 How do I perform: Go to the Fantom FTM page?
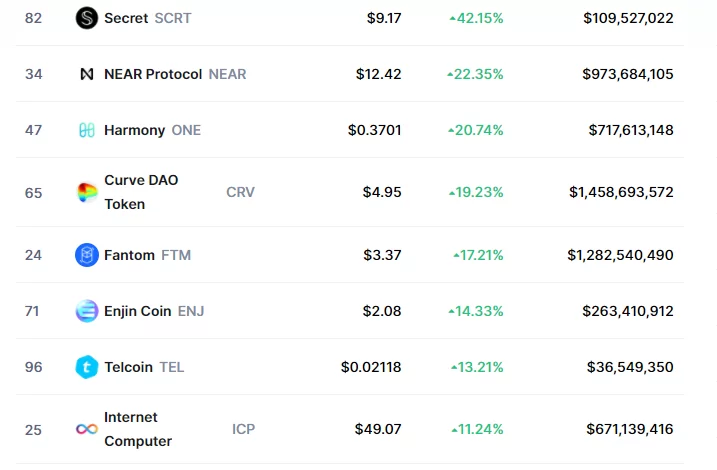(130, 255)
